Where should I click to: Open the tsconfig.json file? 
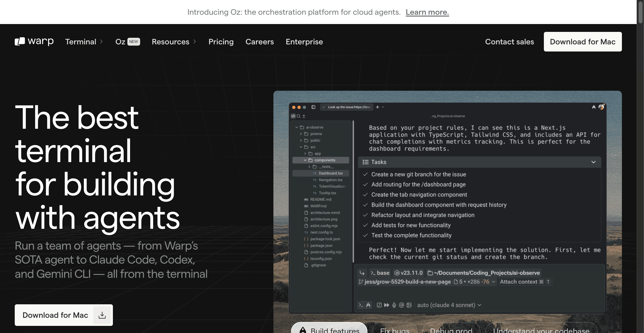click(318, 259)
